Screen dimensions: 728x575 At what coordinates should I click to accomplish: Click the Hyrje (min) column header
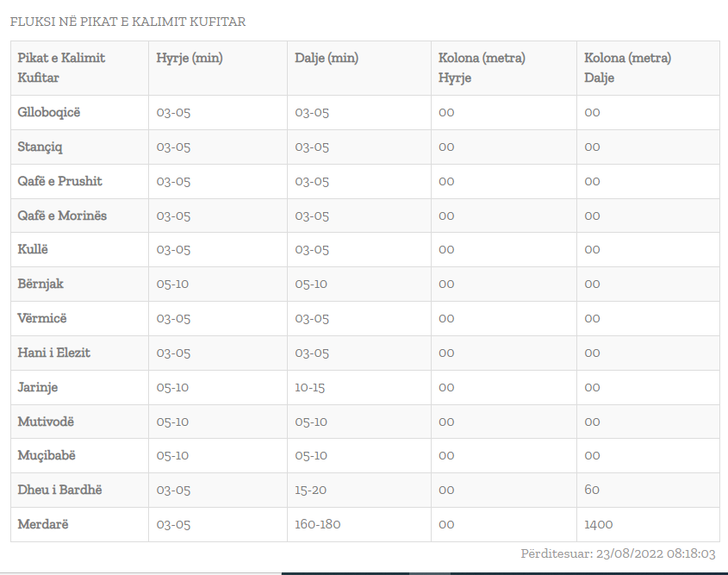(x=190, y=59)
